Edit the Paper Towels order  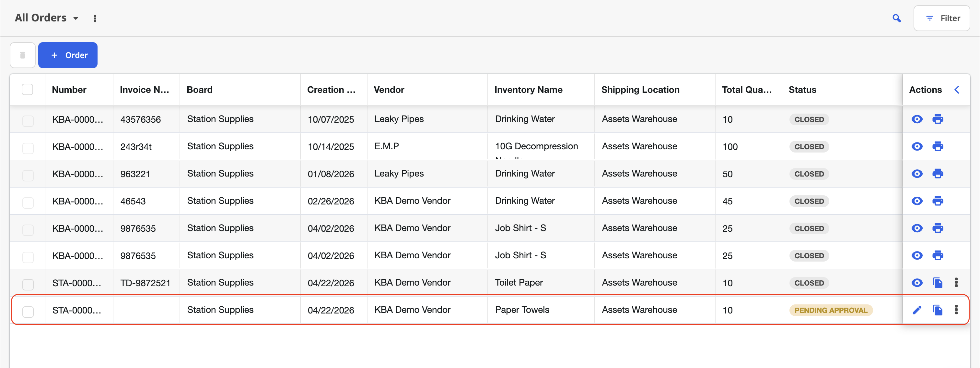[x=917, y=310]
